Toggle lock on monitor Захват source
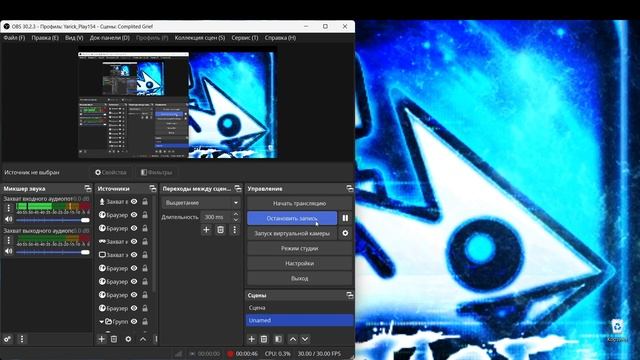Viewport: 640px width, 360px height. coord(145,255)
